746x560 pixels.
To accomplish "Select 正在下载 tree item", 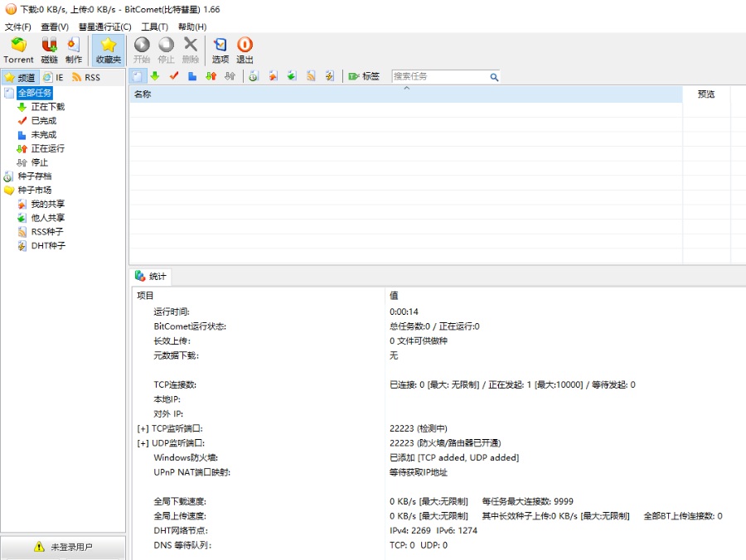I will 47,107.
